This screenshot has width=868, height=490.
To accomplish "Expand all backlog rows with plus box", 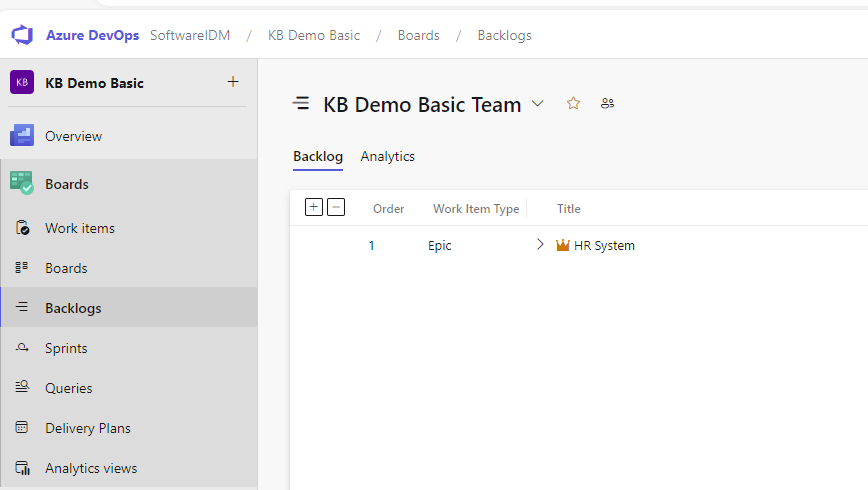I will [313, 208].
